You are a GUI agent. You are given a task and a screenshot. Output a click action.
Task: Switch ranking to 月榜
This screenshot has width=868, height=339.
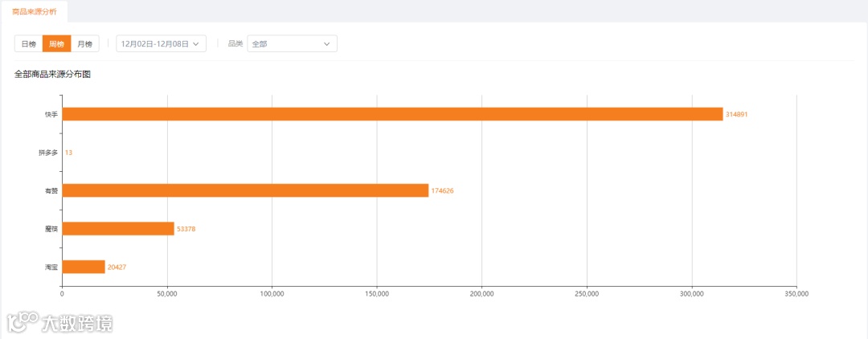point(84,44)
